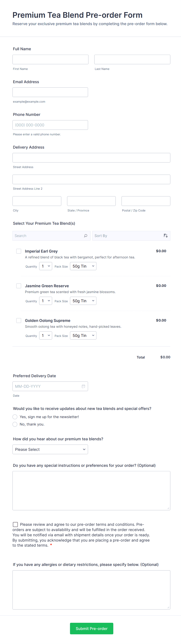The height and width of the screenshot is (644, 181).
Task: Focus the Email Address field
Action: (x=50, y=92)
